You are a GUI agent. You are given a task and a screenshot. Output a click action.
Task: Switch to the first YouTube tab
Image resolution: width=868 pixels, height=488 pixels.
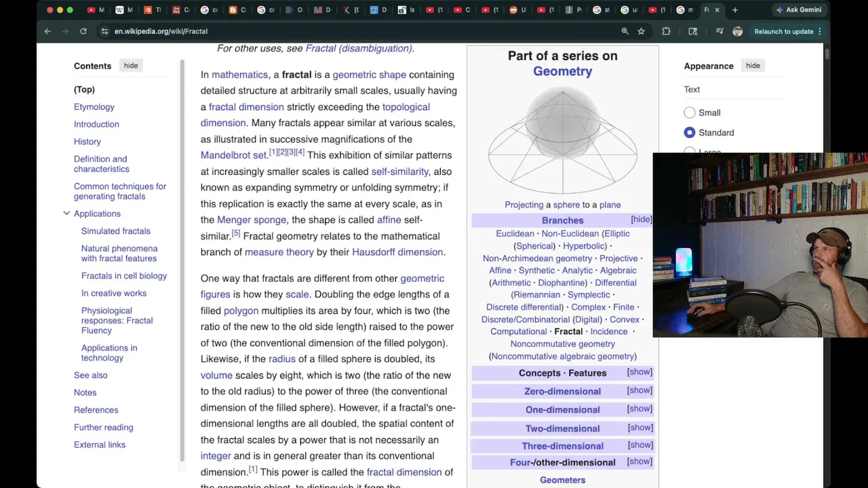[x=96, y=10]
